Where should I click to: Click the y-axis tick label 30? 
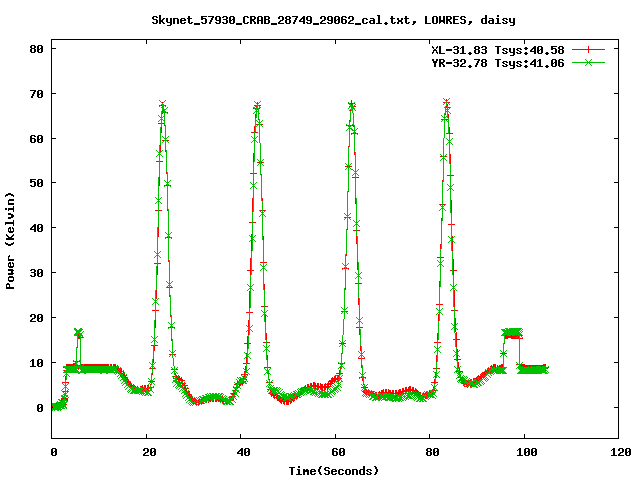[x=36, y=273]
